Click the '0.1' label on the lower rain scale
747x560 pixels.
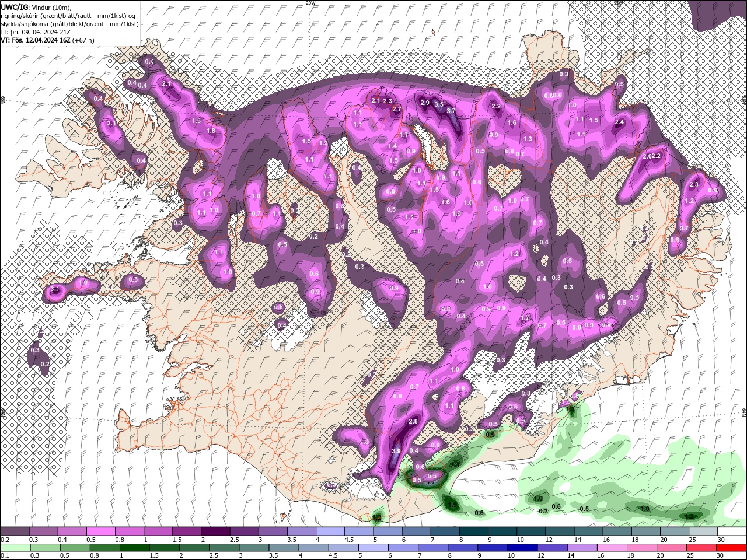[5, 556]
